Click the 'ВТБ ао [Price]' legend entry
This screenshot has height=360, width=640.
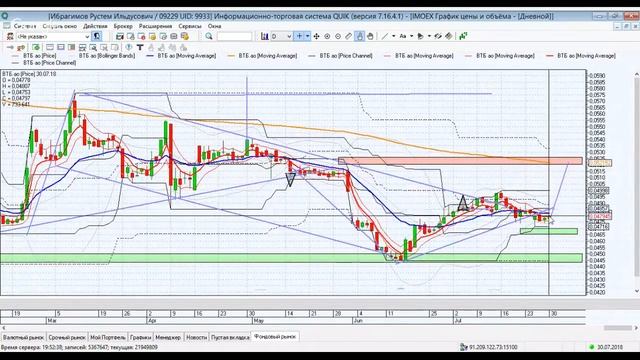pos(40,56)
